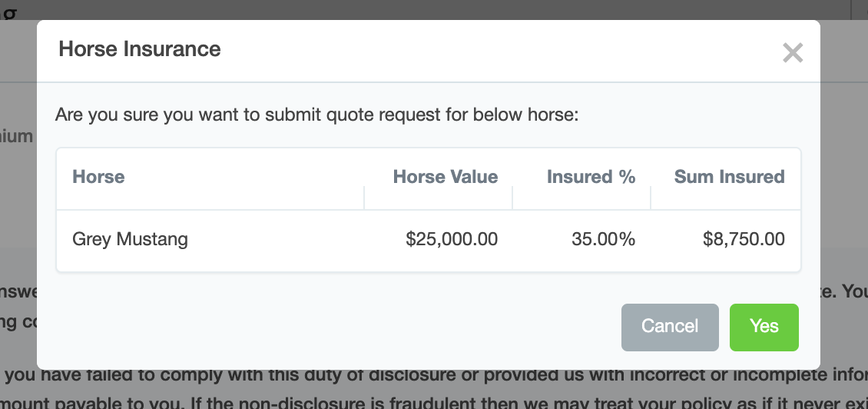868x409 pixels.
Task: Click divider between Insured % and Sum Insured
Action: tap(651, 198)
